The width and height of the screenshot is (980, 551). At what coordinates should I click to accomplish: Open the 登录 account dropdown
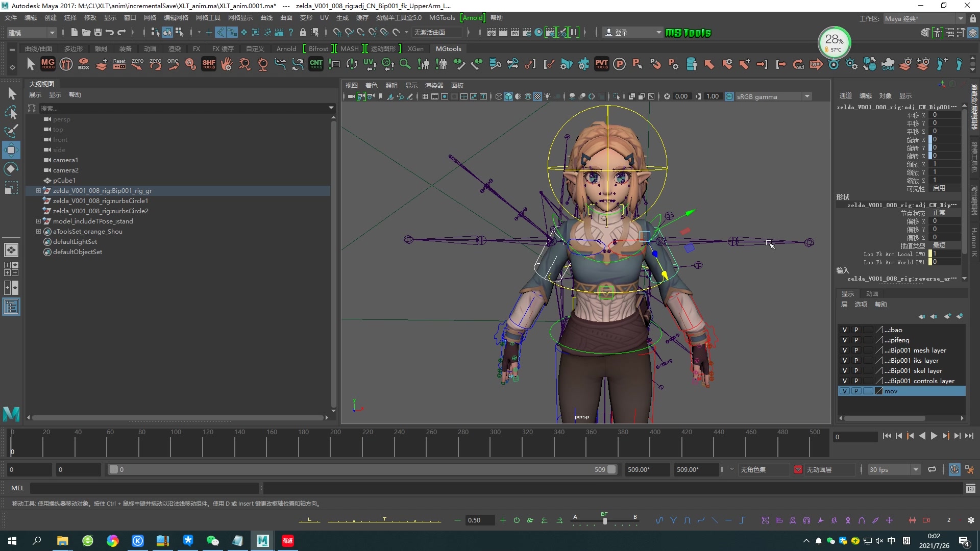point(632,32)
